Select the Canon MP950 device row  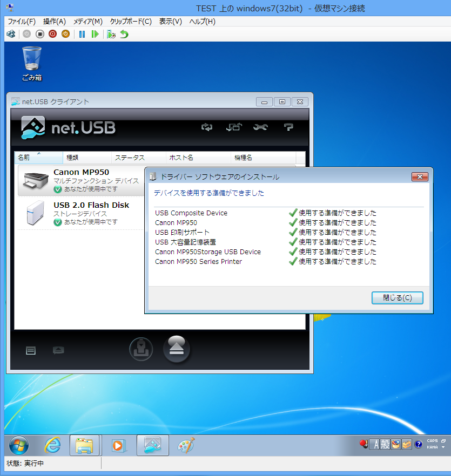coord(81,181)
